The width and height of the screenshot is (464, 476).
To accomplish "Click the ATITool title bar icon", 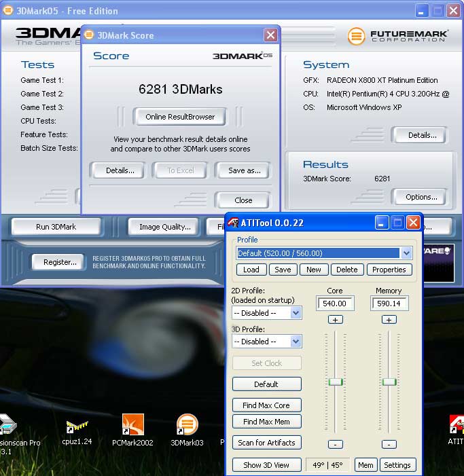I will tap(233, 223).
